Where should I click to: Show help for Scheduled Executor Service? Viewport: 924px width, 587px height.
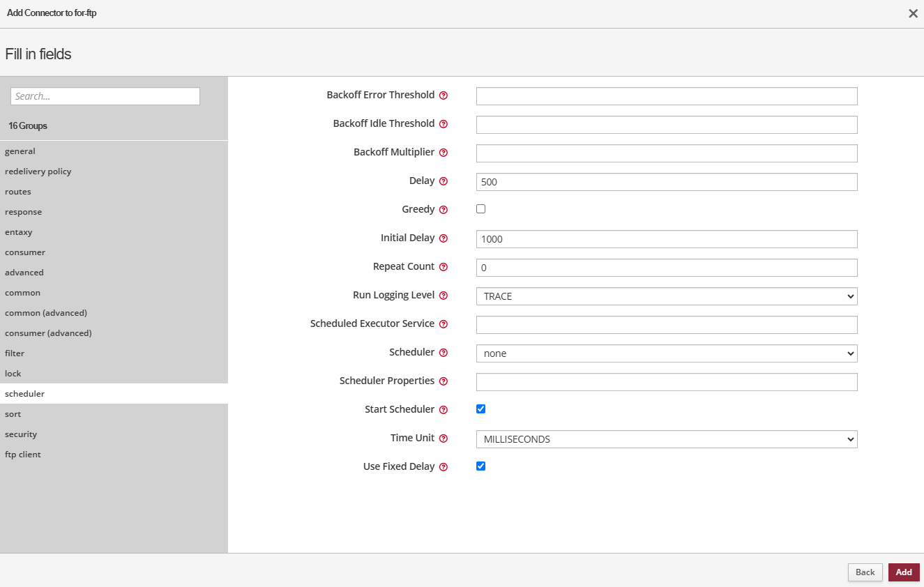(444, 324)
